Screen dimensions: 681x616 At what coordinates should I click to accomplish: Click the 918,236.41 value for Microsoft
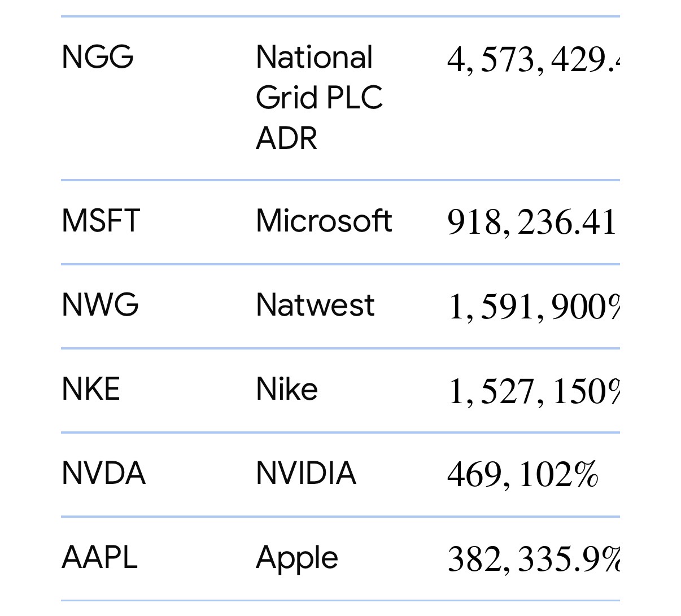click(531, 222)
